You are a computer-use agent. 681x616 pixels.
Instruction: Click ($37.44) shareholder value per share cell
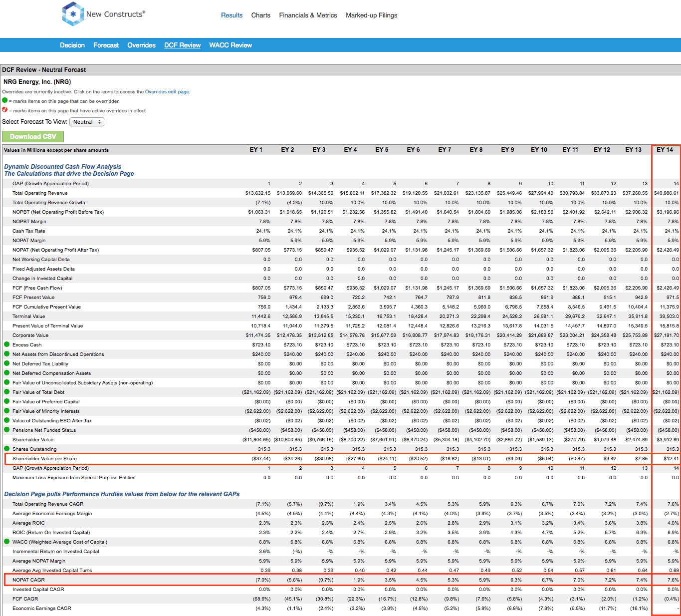point(261,459)
